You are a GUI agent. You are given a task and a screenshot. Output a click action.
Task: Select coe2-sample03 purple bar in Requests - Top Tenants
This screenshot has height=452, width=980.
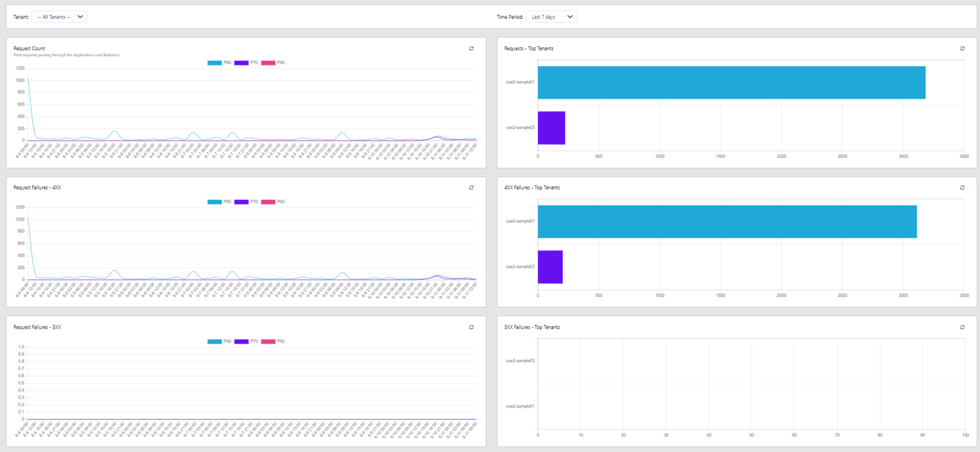pos(551,127)
